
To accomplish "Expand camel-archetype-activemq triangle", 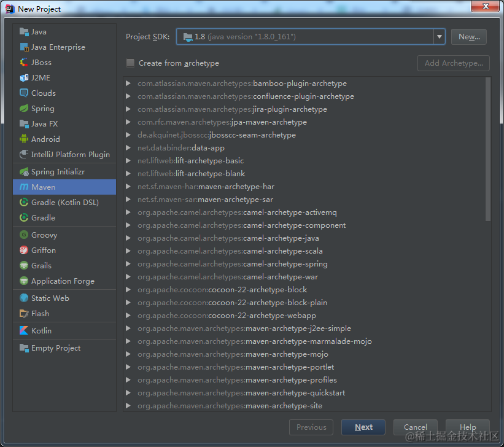I will point(128,212).
